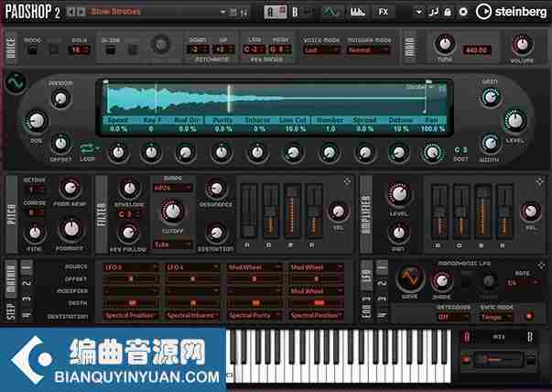Expand the filter envelope editor icon

[347, 181]
